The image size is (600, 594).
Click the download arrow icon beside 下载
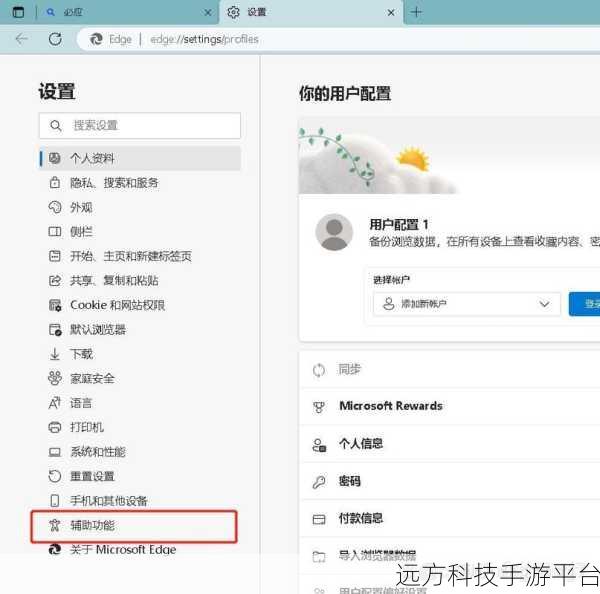(x=55, y=354)
